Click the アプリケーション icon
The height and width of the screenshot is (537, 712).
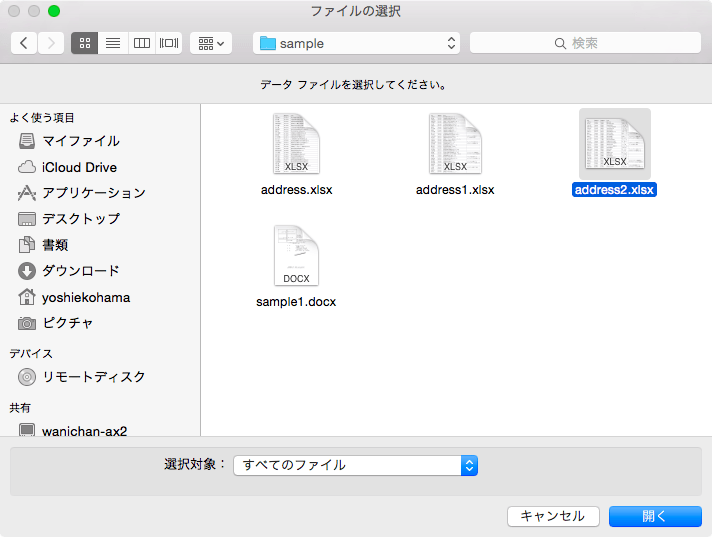pyautogui.click(x=27, y=193)
